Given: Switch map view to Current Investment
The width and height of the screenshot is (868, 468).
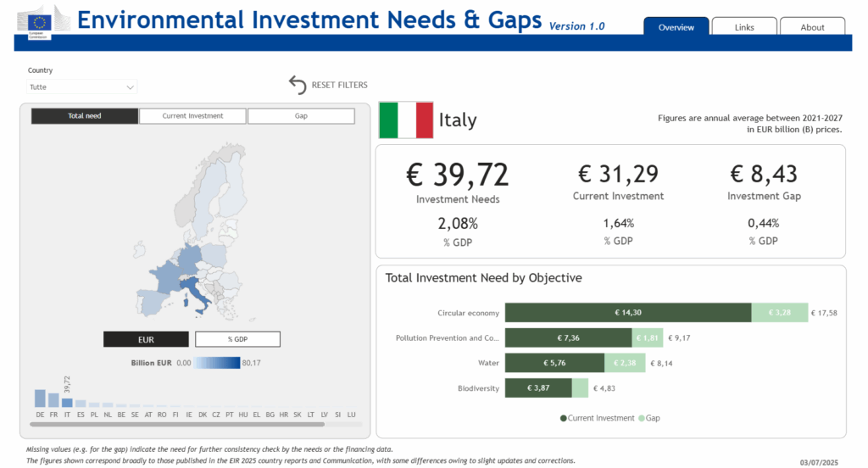Looking at the screenshot, I should point(192,116).
